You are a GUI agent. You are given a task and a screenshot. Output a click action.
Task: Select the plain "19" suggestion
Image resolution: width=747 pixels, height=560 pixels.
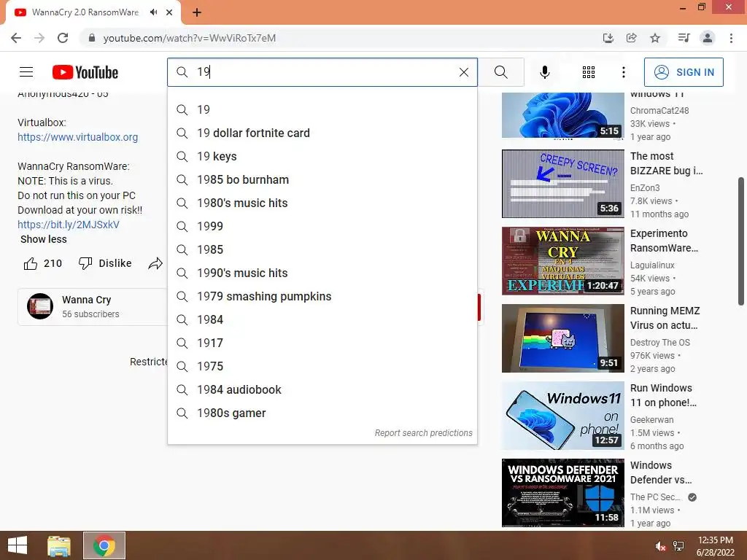322,109
